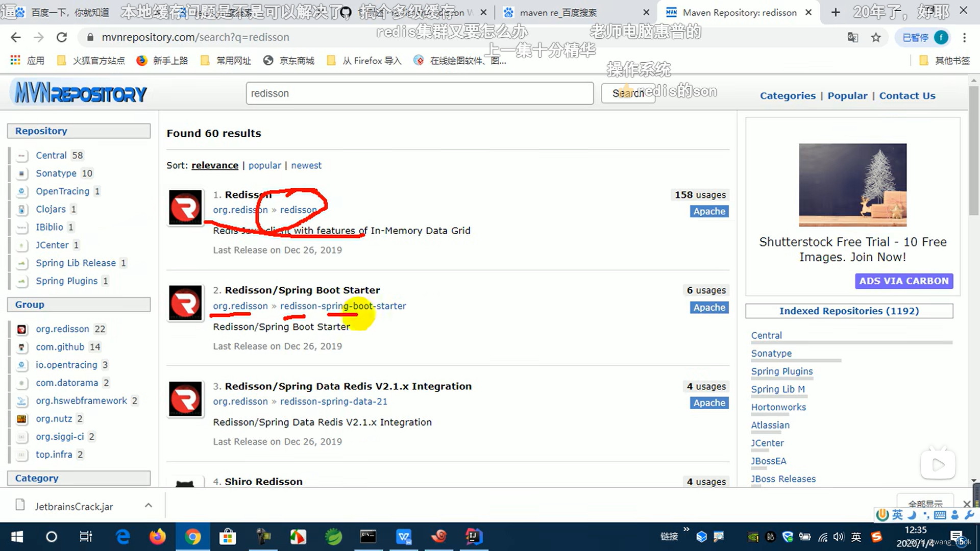Open Hortonworks in Indexed Repositories
980x551 pixels.
point(778,407)
